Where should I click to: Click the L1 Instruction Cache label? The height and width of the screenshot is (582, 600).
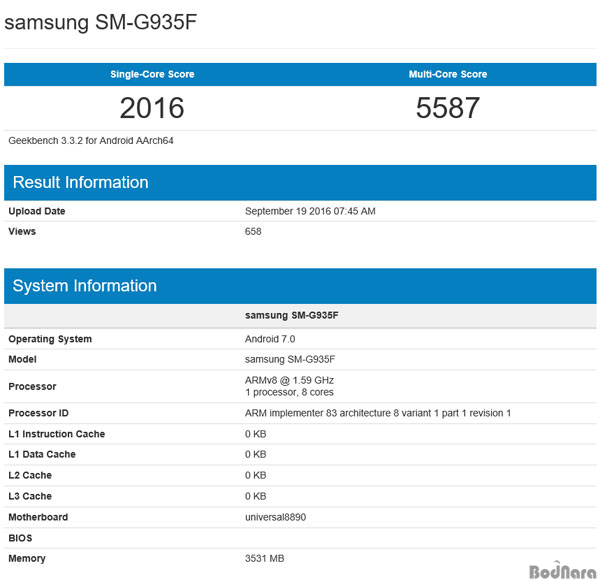57,434
